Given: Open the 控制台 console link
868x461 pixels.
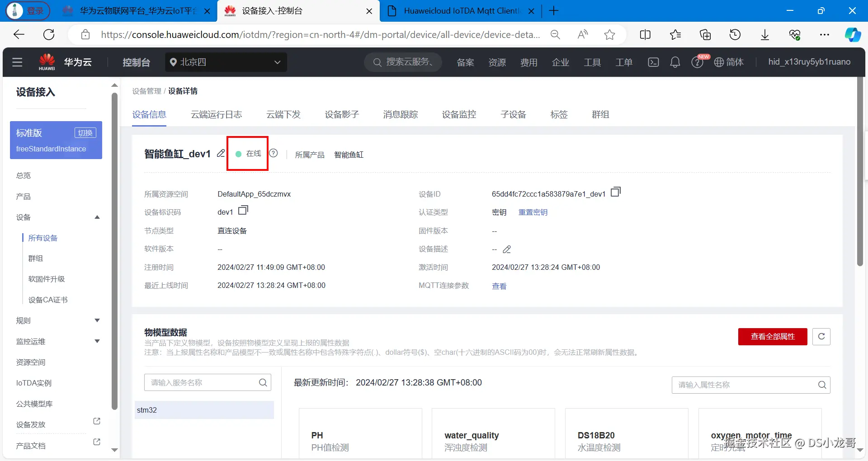Looking at the screenshot, I should click(136, 62).
